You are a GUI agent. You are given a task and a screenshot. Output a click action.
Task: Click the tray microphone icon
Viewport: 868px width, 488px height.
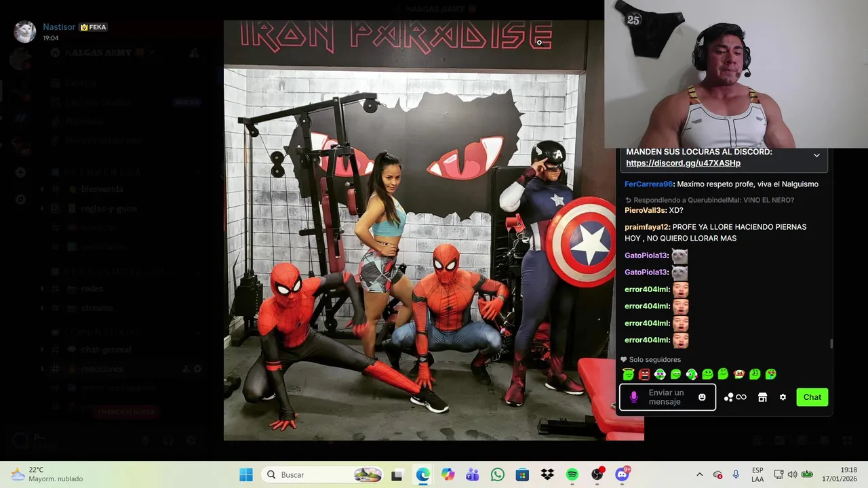tap(736, 474)
